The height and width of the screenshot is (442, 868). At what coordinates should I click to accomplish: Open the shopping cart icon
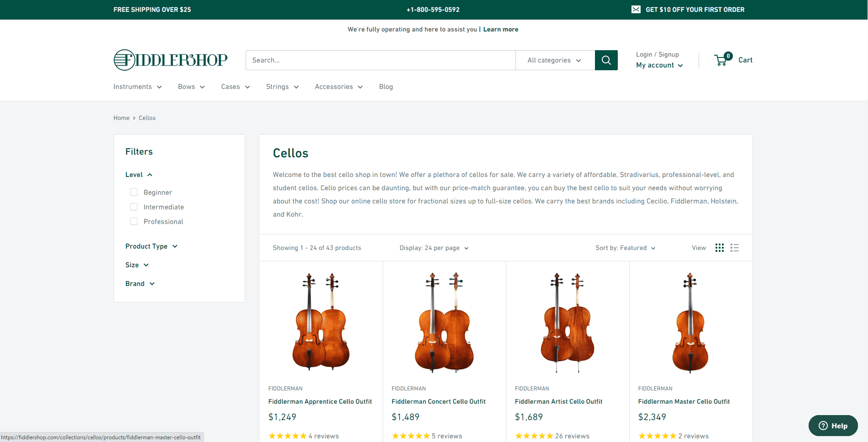click(723, 59)
